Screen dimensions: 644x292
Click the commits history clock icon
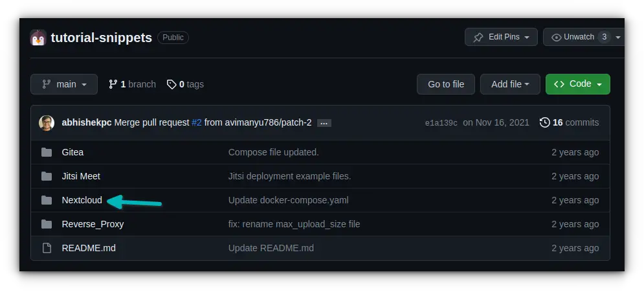pos(544,123)
